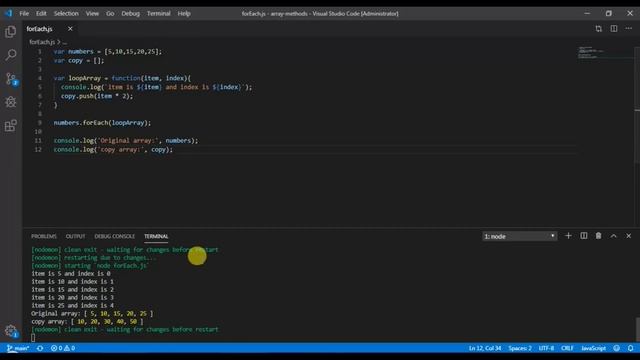Close the forEach.js editor tab
Screen dimensions: 640x360
tap(70, 29)
